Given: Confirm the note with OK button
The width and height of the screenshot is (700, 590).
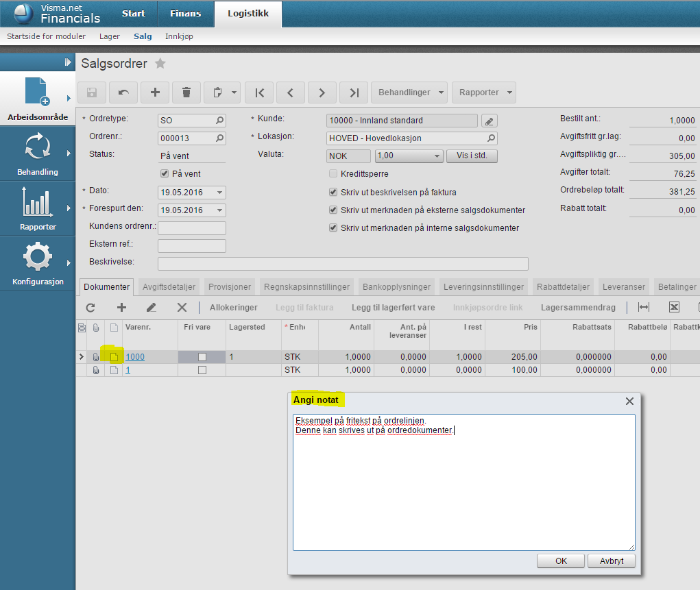Looking at the screenshot, I should (x=561, y=561).
